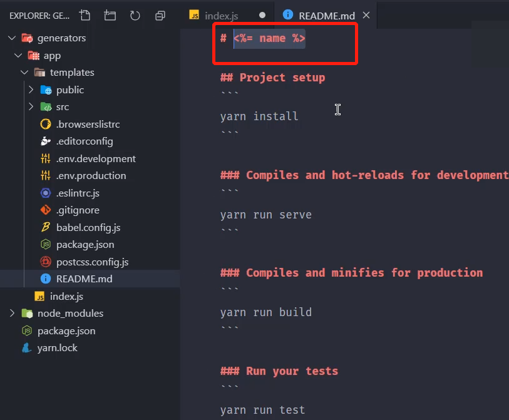Open the .env.production file
Image resolution: width=509 pixels, height=420 pixels.
point(91,176)
